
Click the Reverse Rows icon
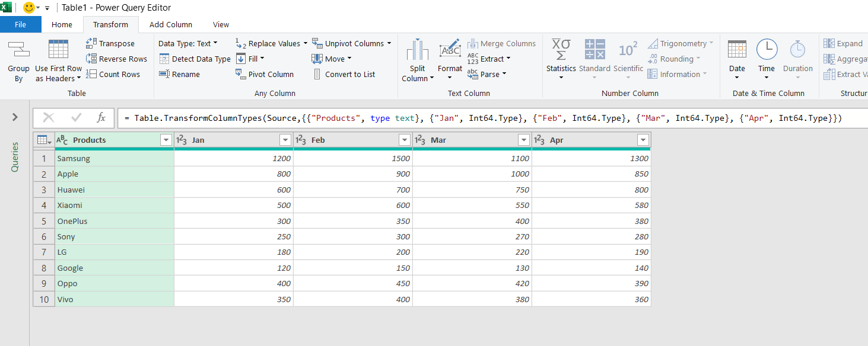(91, 59)
